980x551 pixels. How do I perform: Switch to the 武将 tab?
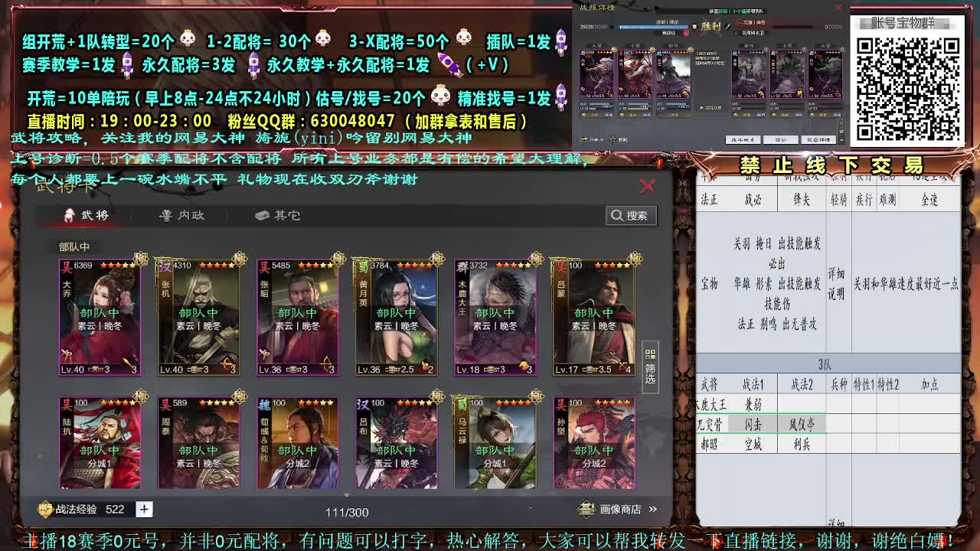pos(87,215)
